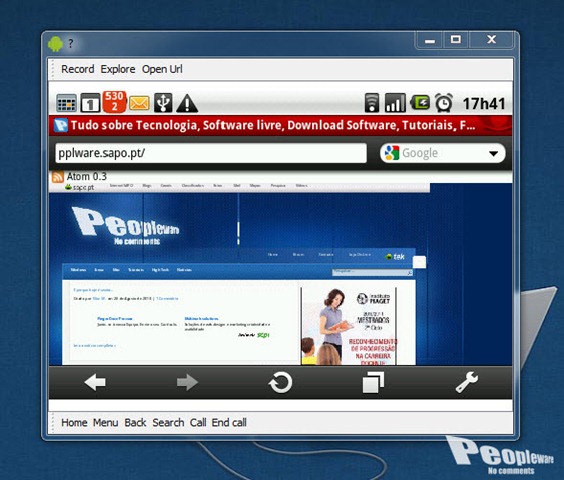
Task: Maximize the Android screen window
Action: tap(456, 39)
